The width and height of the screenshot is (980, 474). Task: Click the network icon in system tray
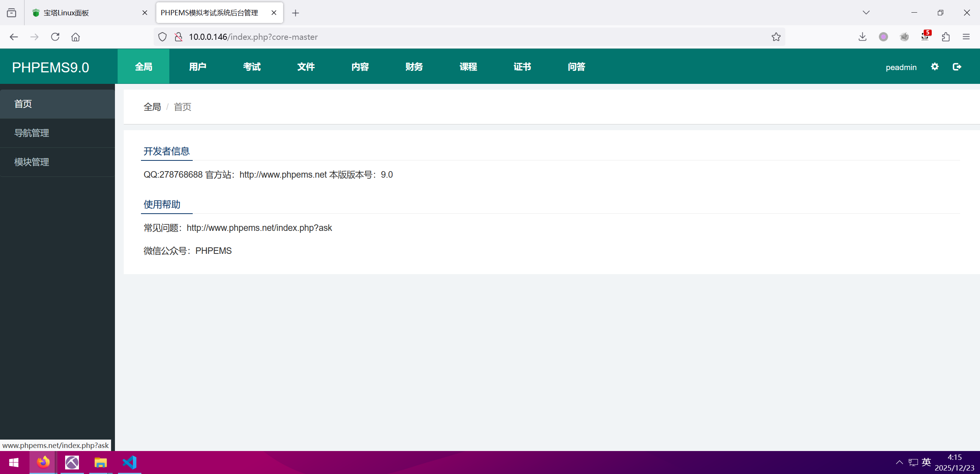(913, 463)
